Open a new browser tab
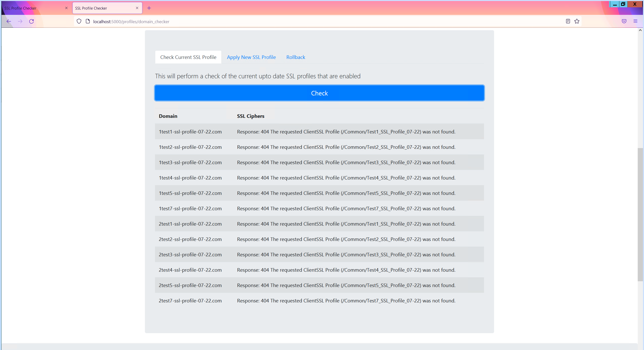This screenshot has height=350, width=644. coord(149,8)
